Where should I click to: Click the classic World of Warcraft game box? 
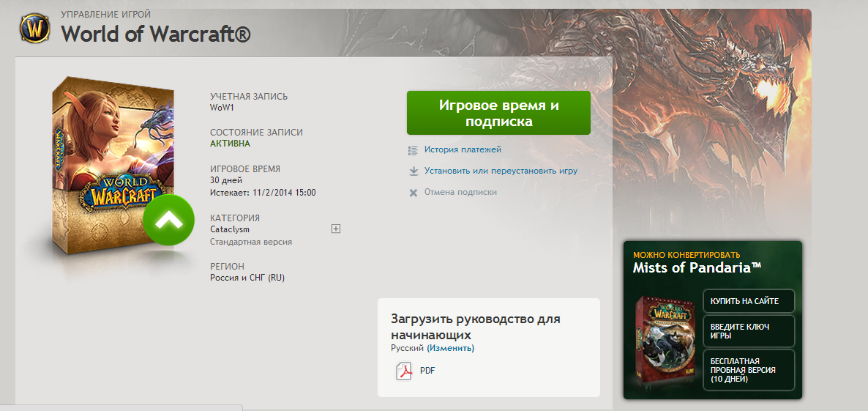click(110, 169)
